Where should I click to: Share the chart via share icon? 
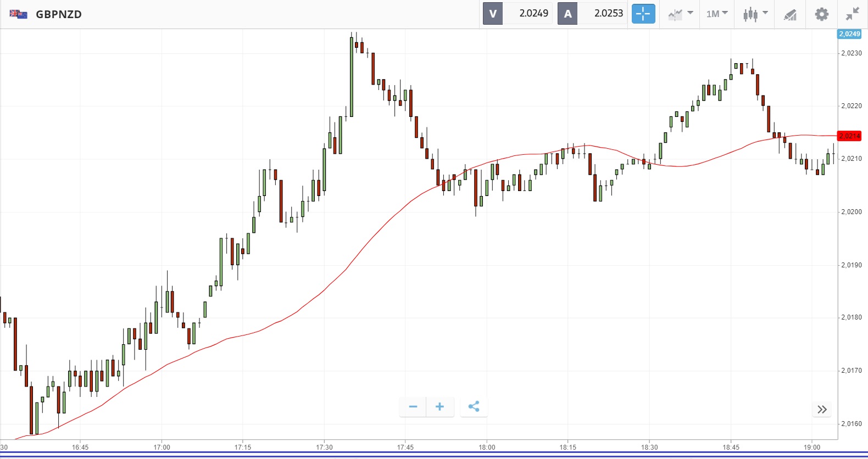pyautogui.click(x=474, y=407)
